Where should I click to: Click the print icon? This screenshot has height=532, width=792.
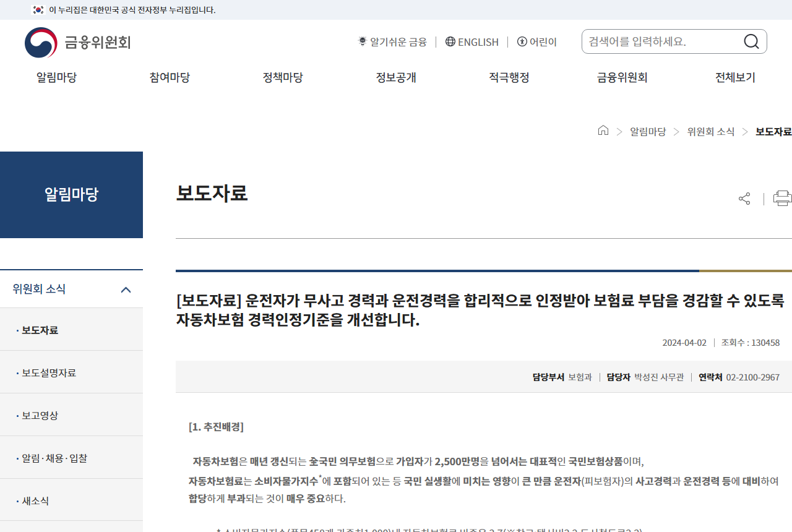coord(783,199)
